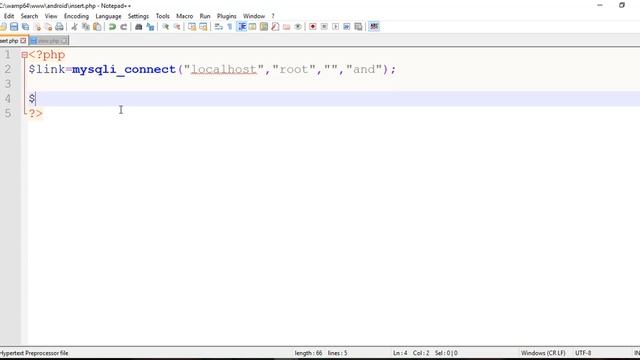The image size is (640, 360).
Task: Click the Playback macro icon
Action: tap(336, 27)
